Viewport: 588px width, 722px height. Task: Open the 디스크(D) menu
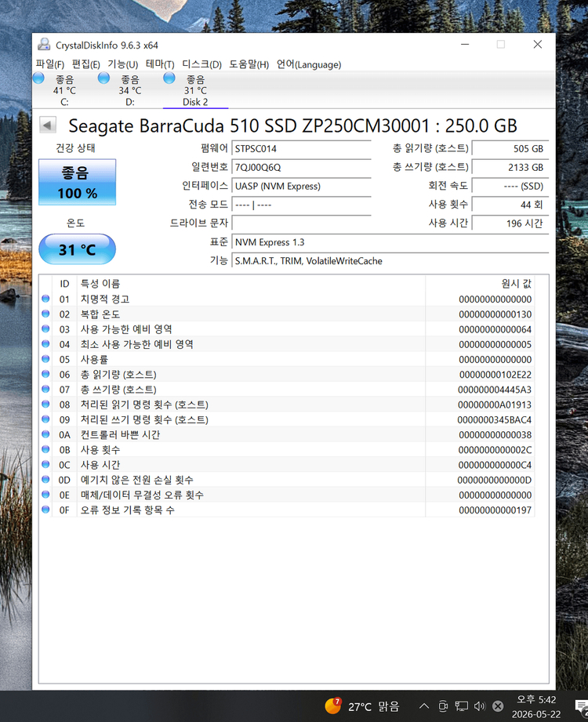[201, 64]
